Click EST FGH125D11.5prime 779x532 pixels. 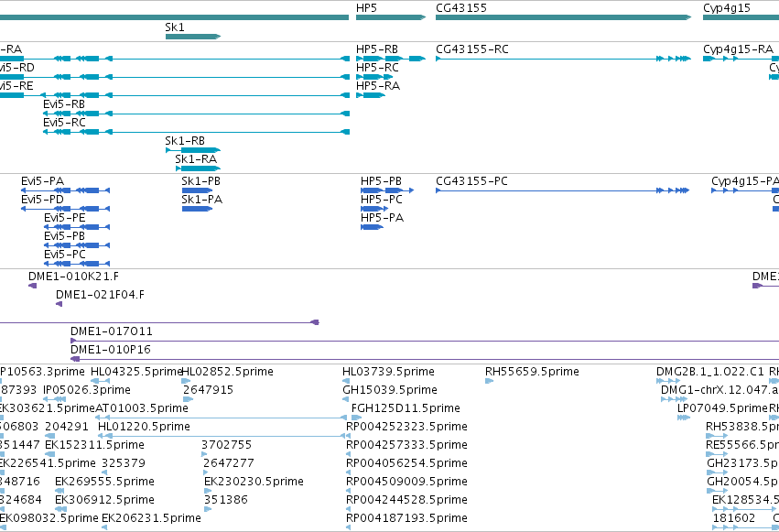[356, 418]
